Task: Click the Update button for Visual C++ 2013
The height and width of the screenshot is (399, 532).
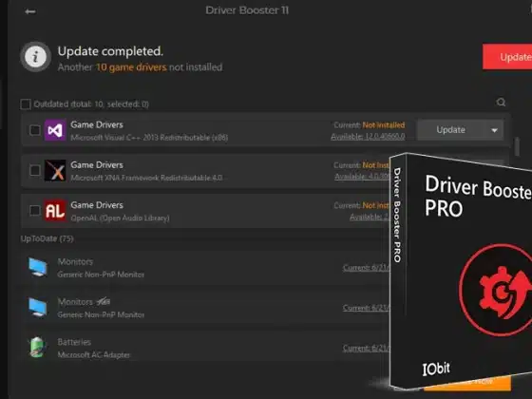Action: tap(451, 130)
